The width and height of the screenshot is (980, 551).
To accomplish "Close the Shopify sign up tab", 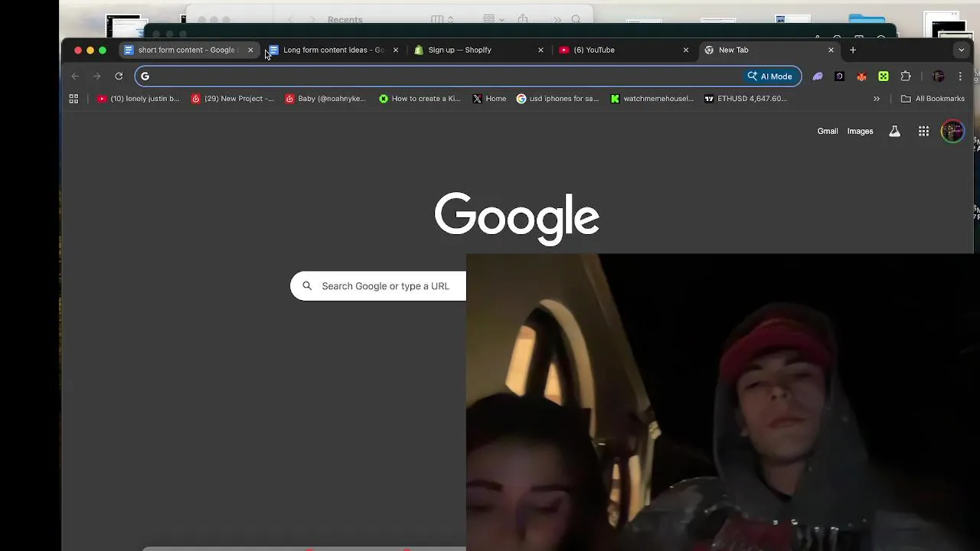I will pos(541,50).
